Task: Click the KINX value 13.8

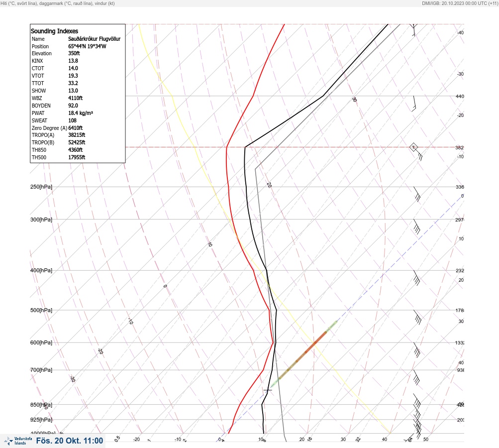Action: pyautogui.click(x=73, y=61)
